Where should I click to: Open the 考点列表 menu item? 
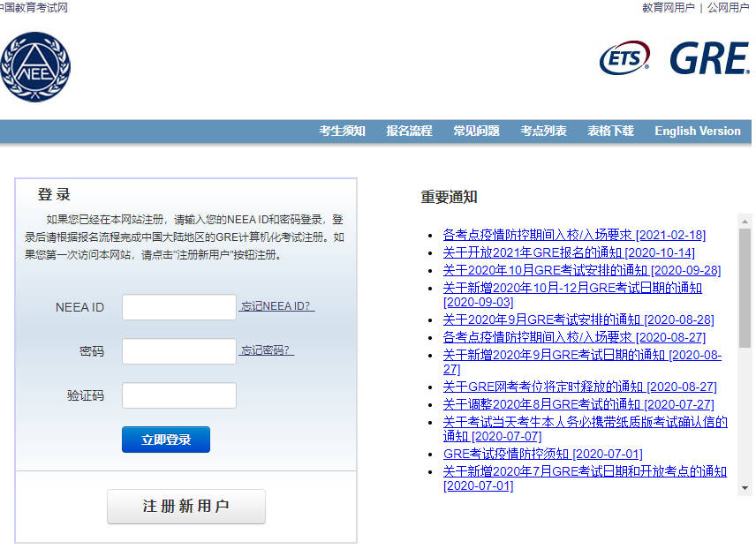pos(543,131)
